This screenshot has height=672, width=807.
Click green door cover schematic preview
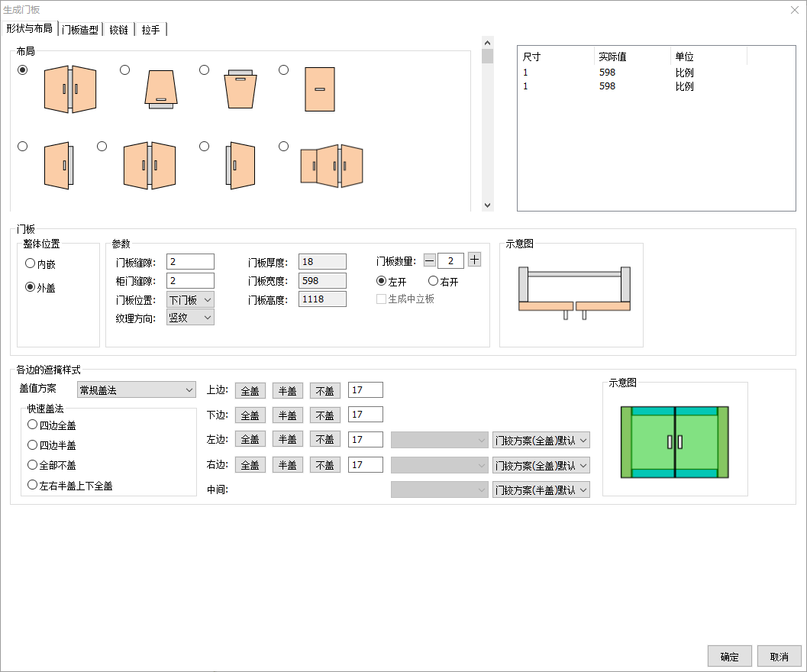coord(675,442)
